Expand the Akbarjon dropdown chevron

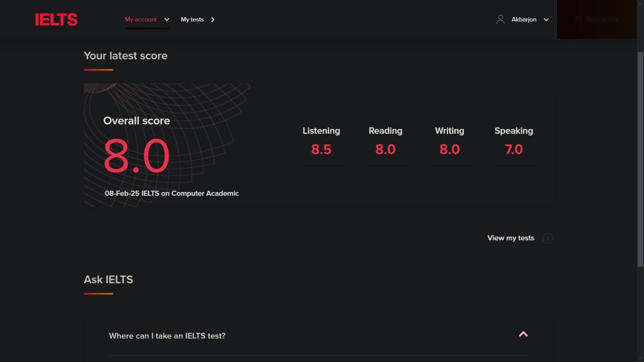pyautogui.click(x=546, y=20)
